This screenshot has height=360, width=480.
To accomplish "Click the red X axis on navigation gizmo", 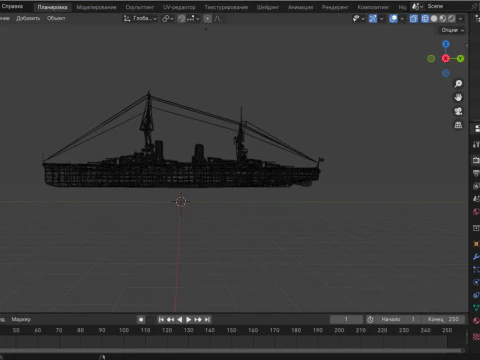I will [446, 59].
